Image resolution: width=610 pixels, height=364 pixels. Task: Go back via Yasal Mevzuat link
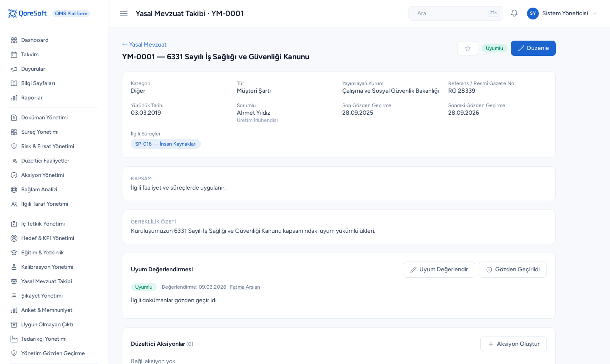[144, 44]
